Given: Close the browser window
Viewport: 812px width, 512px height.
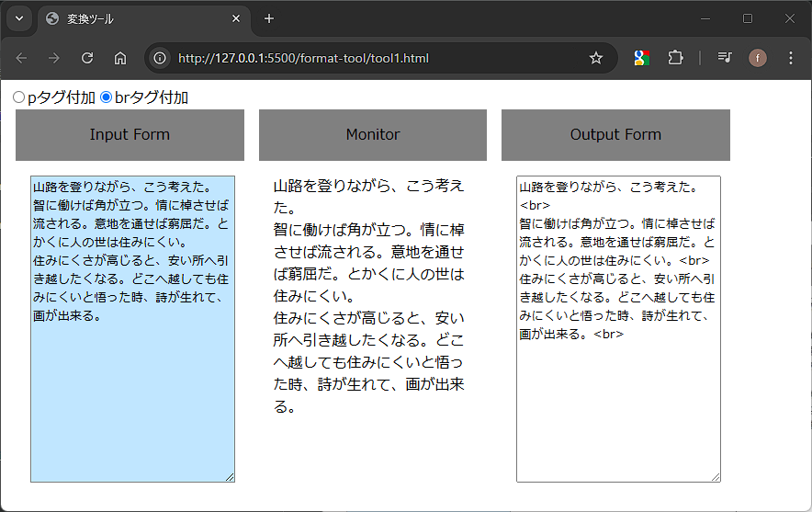Looking at the screenshot, I should (x=790, y=18).
